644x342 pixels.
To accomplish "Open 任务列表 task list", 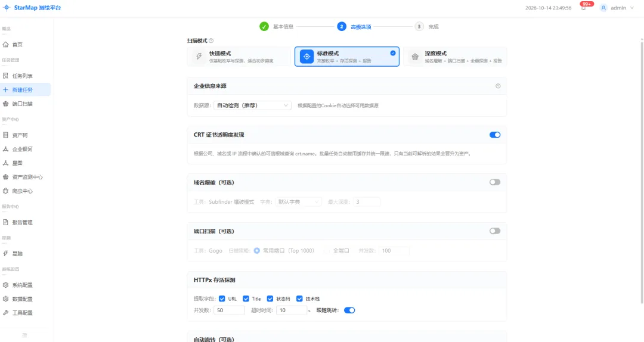I will (25, 76).
